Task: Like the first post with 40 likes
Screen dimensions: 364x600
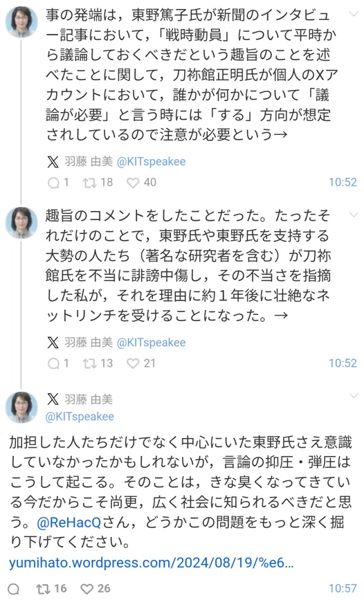Action: (133, 183)
